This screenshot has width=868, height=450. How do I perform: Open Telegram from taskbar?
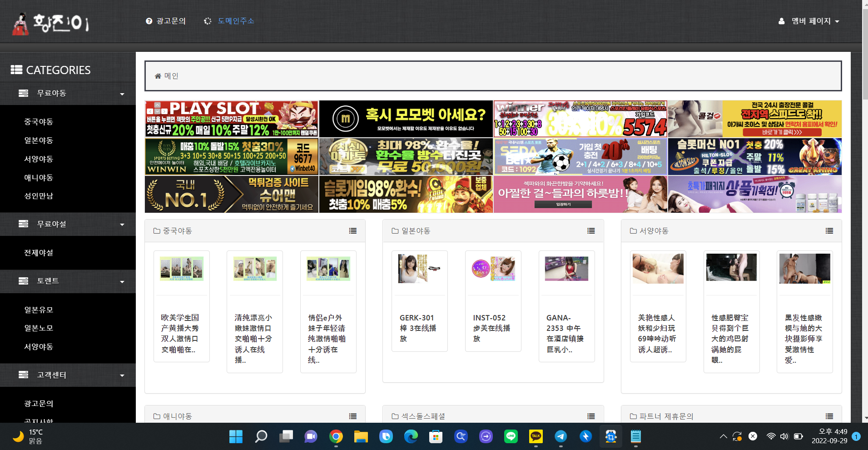[x=561, y=437]
